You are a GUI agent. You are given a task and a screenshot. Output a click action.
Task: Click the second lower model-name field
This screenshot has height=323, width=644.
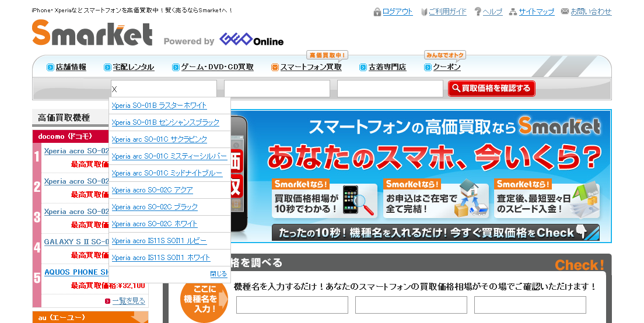pos(411,305)
